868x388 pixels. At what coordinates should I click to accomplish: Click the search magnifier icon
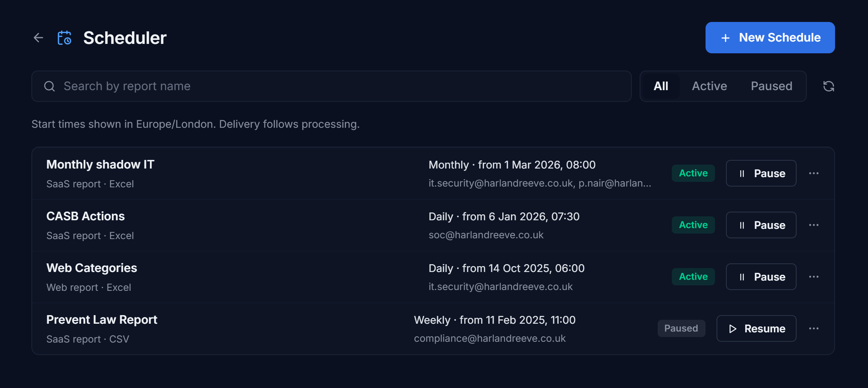49,86
